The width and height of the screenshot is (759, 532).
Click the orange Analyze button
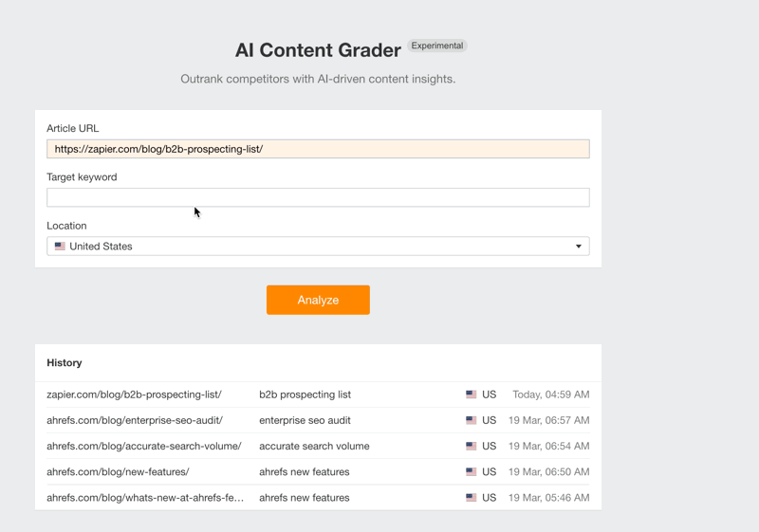point(318,300)
